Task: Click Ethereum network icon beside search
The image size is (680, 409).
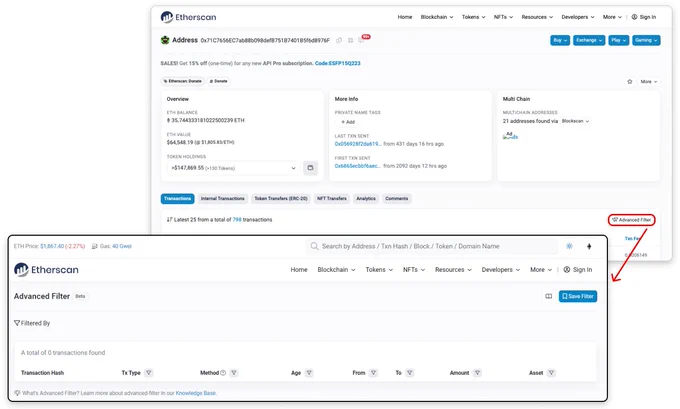Action: pos(589,246)
